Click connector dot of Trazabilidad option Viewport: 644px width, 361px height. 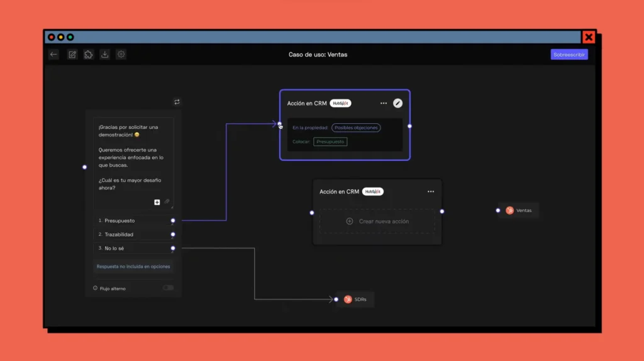point(173,235)
